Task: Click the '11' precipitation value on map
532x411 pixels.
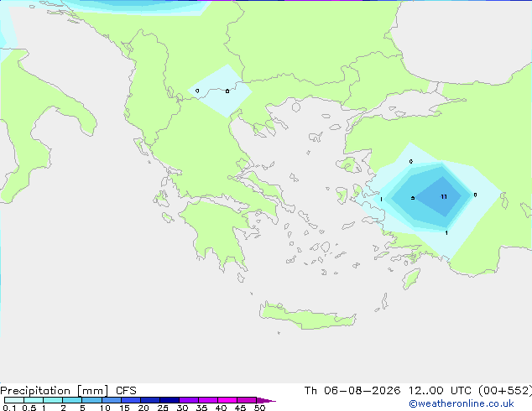Action: (444, 196)
